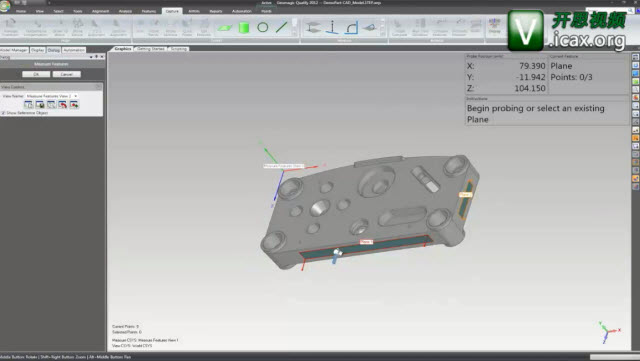Choose the angled surface measure icon
Viewport: 640px width, 361px height.
coord(371,28)
